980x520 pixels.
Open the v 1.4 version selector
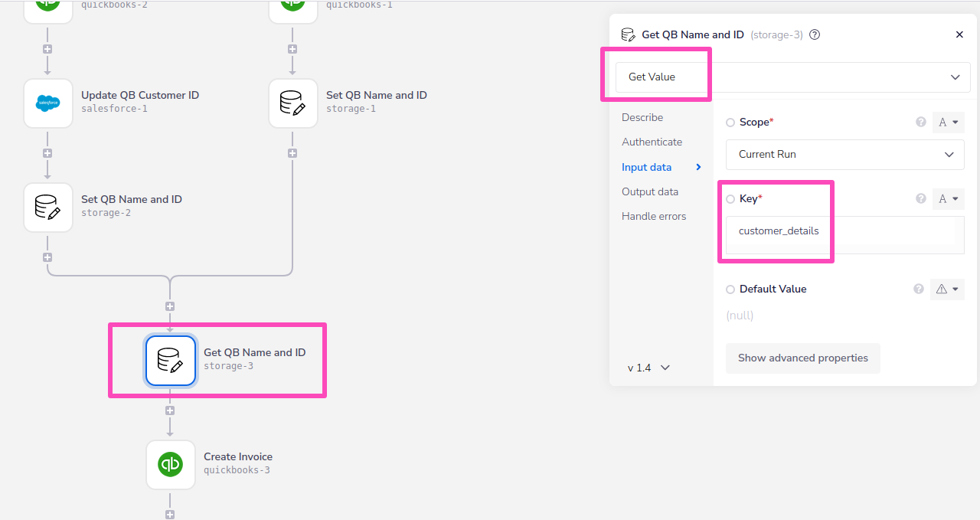pyautogui.click(x=648, y=368)
